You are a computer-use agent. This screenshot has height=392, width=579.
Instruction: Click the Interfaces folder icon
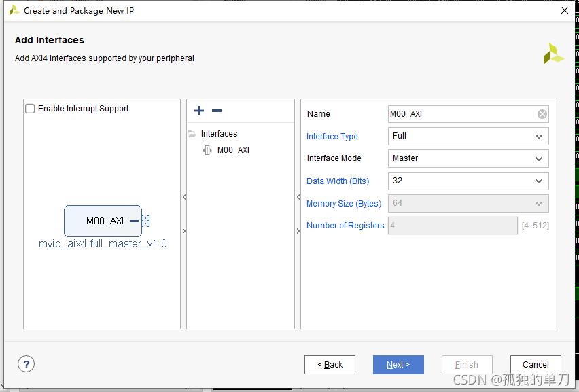[x=192, y=134]
